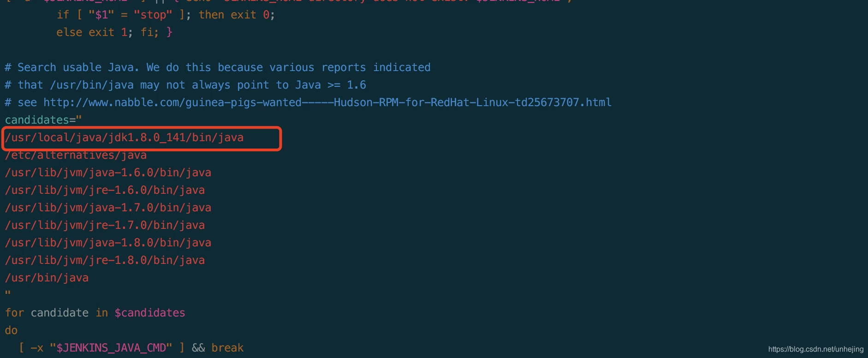
Task: Click the nabble.com Hudson-RPM URL in the comment
Action: coord(327,102)
